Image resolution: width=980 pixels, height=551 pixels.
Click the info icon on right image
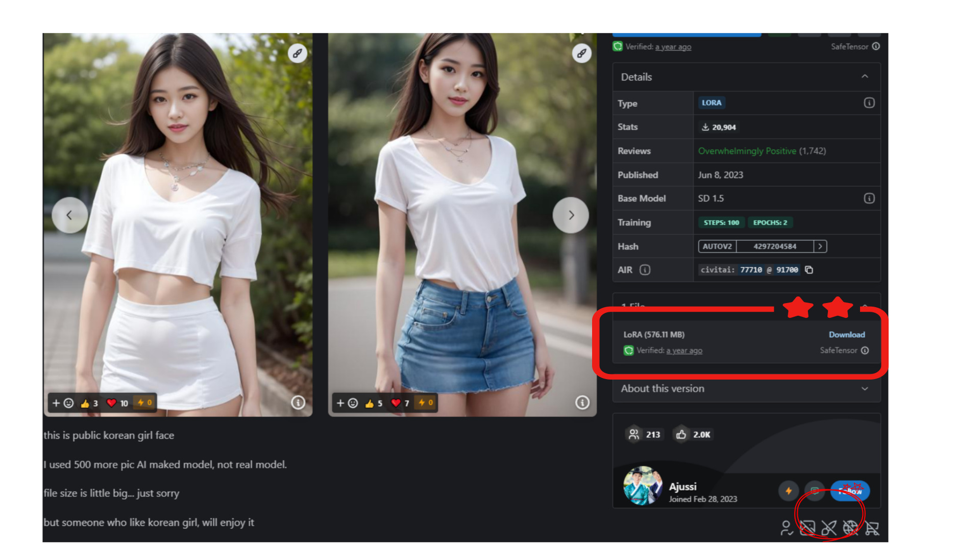pyautogui.click(x=582, y=403)
